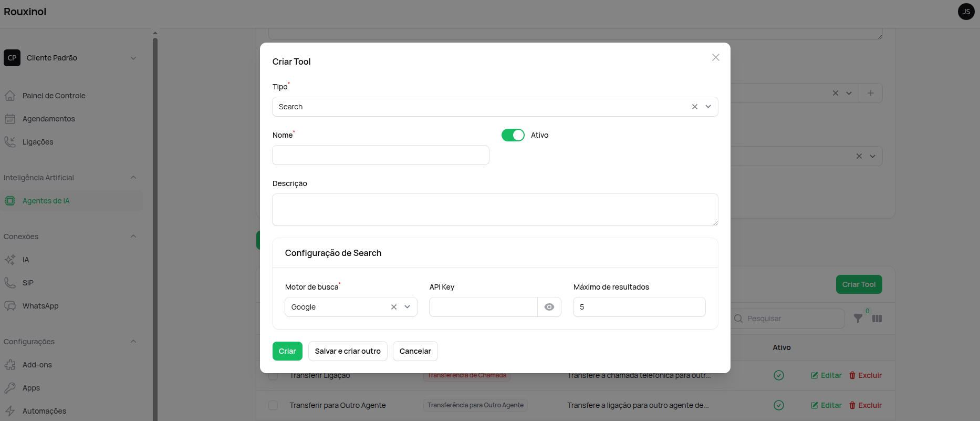
Task: Open the JS user avatar menu
Action: (x=966, y=12)
